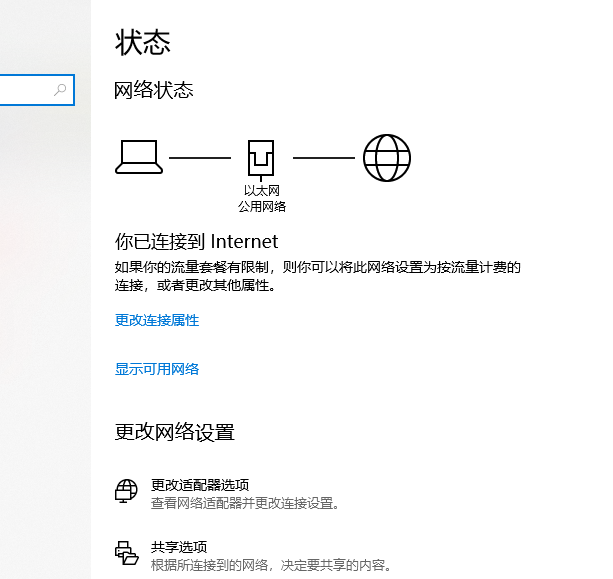The width and height of the screenshot is (613, 579).
Task: Click the 查看网络适配器并更改连接设置 description
Action: [245, 503]
